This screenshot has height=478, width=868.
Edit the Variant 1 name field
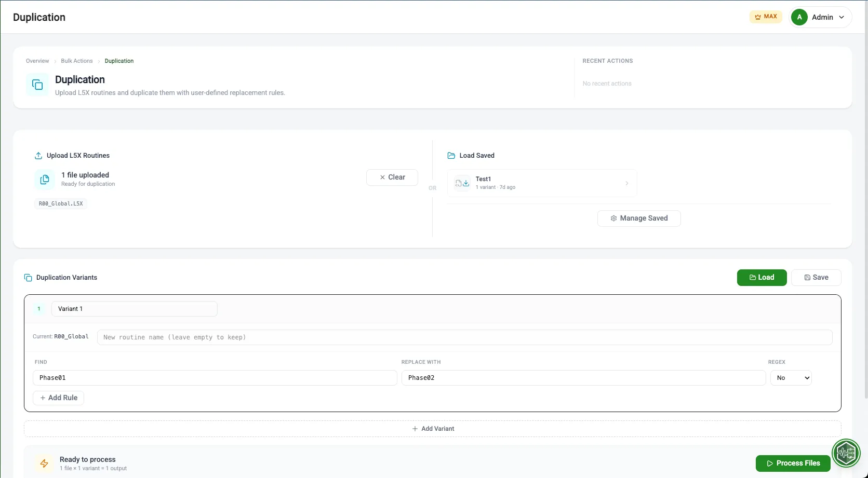pos(135,309)
